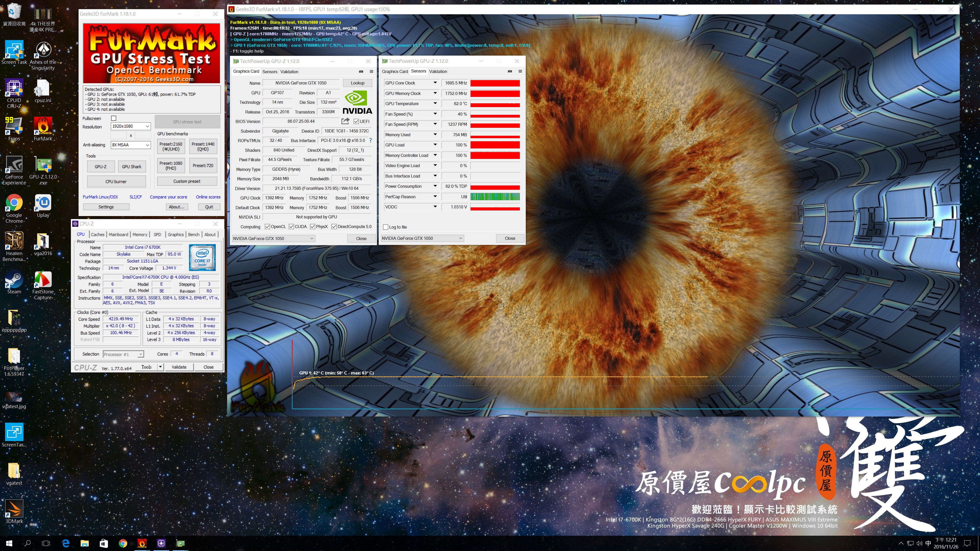This screenshot has width=980, height=551.
Task: Open the Uplay desktop shortcut
Action: 43,206
